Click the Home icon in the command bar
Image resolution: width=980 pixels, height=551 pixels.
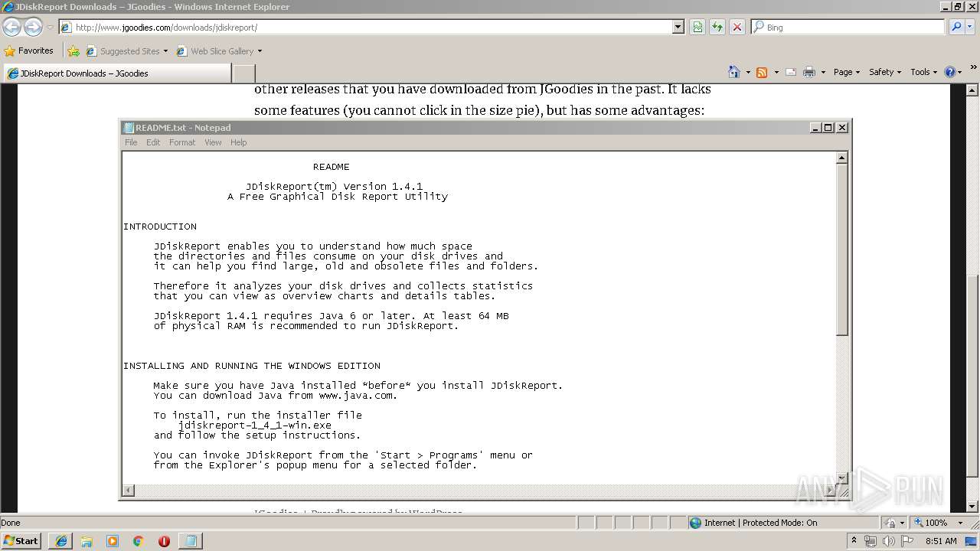click(x=734, y=72)
